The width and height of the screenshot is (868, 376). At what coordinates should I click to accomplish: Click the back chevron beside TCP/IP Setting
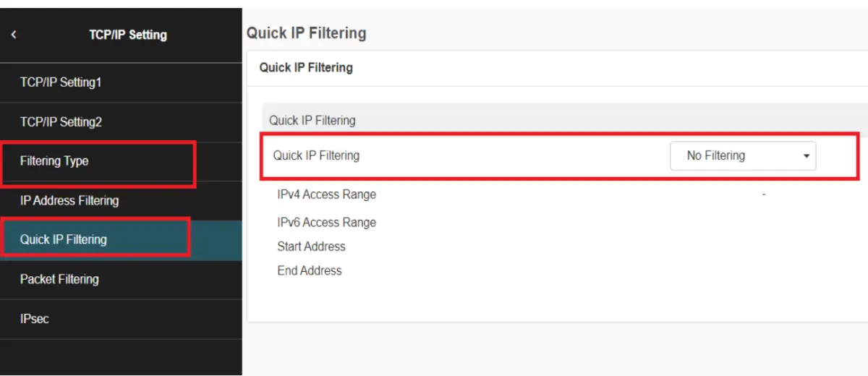[x=14, y=34]
